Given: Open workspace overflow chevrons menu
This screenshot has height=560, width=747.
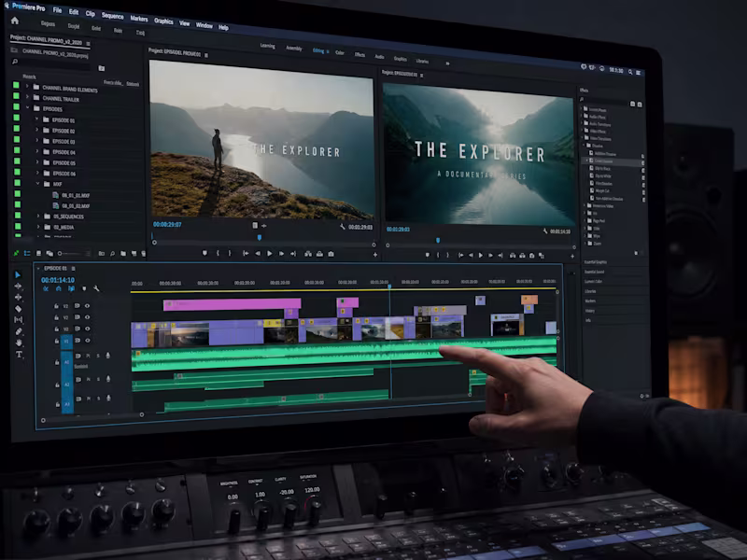Looking at the screenshot, I should (x=447, y=63).
